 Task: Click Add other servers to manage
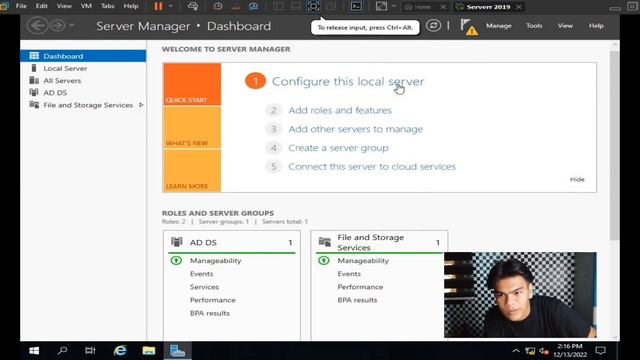pos(356,129)
